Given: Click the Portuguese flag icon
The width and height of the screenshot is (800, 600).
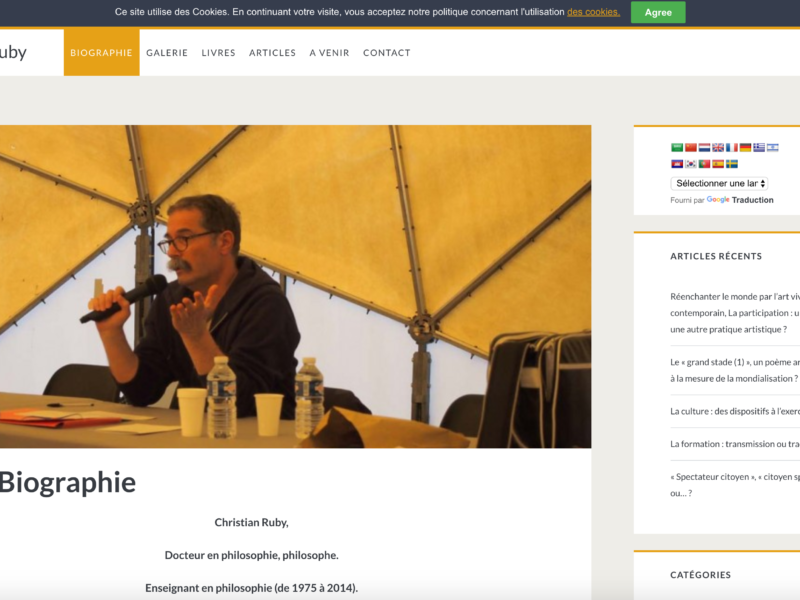Looking at the screenshot, I should coord(704,164).
